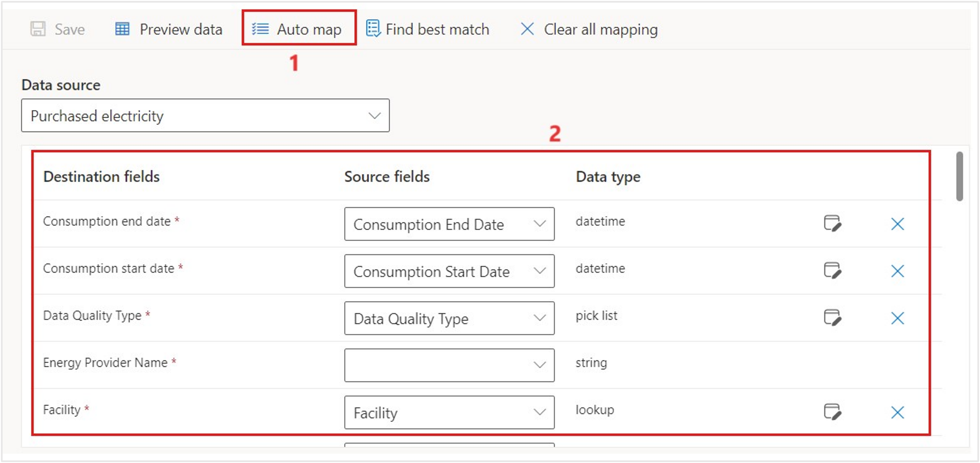Image resolution: width=980 pixels, height=463 pixels.
Task: Click the vertical scrollbar thumb
Action: point(959,177)
